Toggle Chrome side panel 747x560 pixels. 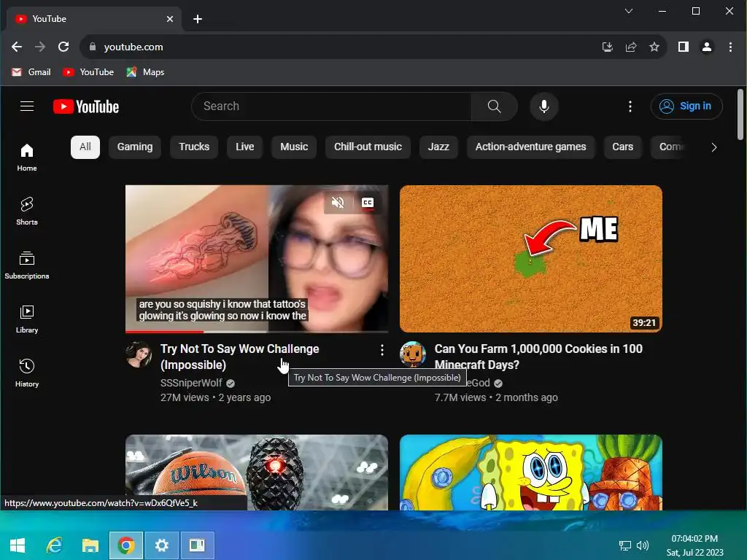683,47
